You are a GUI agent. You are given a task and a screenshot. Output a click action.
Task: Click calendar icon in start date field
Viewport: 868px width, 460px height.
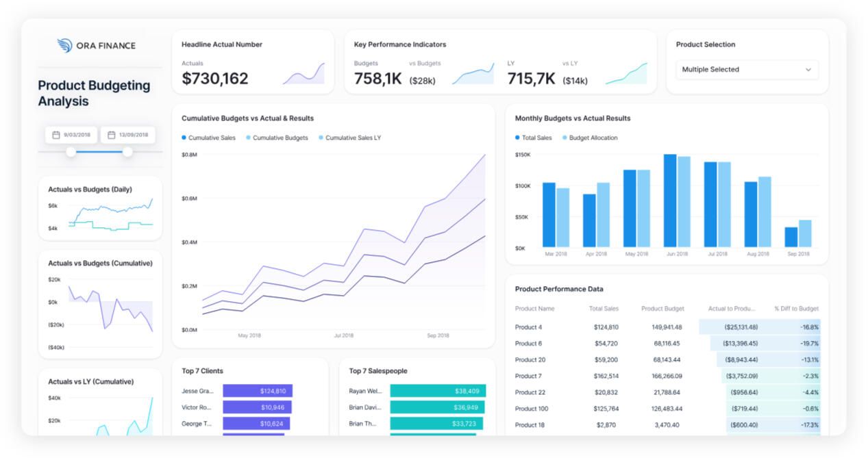pos(55,135)
